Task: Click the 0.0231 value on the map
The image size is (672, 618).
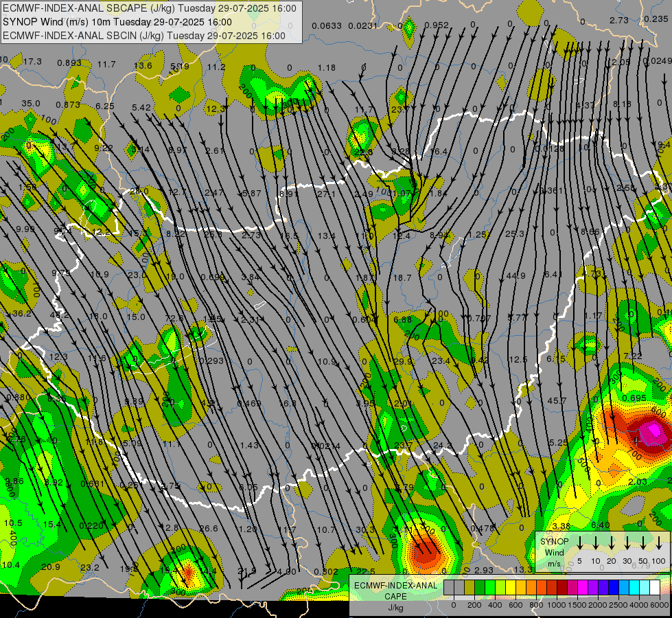Action: pyautogui.click(x=363, y=26)
